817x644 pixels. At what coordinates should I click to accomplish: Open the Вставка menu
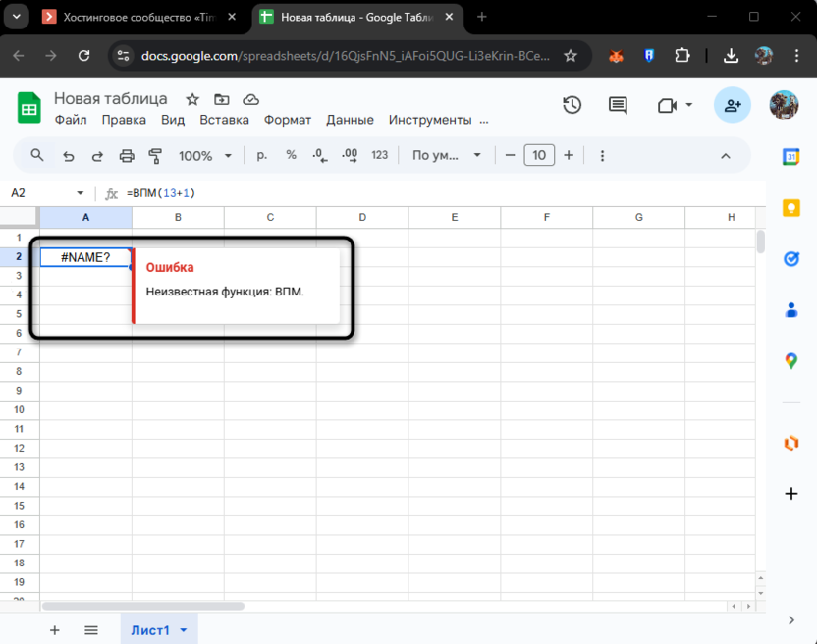click(224, 120)
